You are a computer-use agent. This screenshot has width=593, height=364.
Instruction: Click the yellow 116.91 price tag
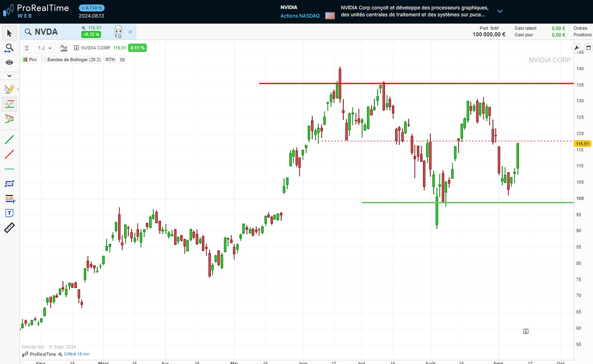tap(583, 144)
